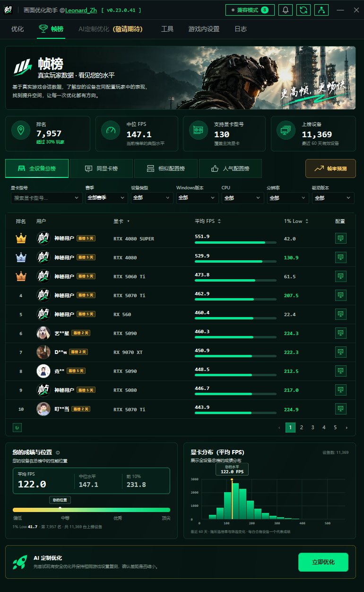Screen dimensions: 364x592
Task: Open the config icon for the RTX 4080 SUPER row
Action: (340, 239)
